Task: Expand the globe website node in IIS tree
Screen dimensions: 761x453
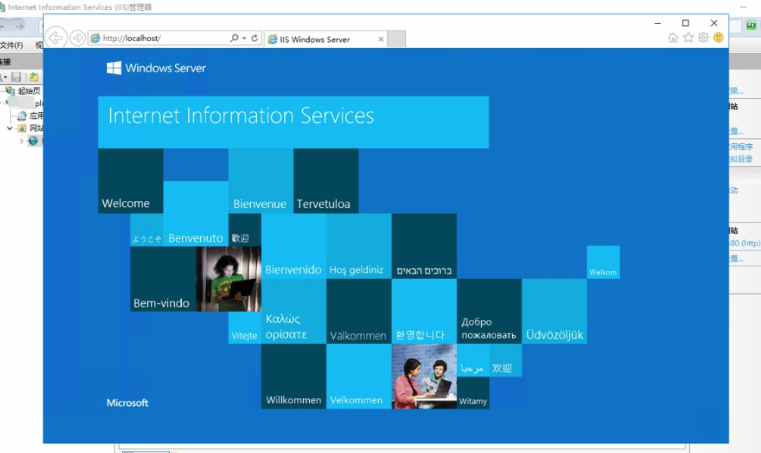Action: tap(21, 141)
